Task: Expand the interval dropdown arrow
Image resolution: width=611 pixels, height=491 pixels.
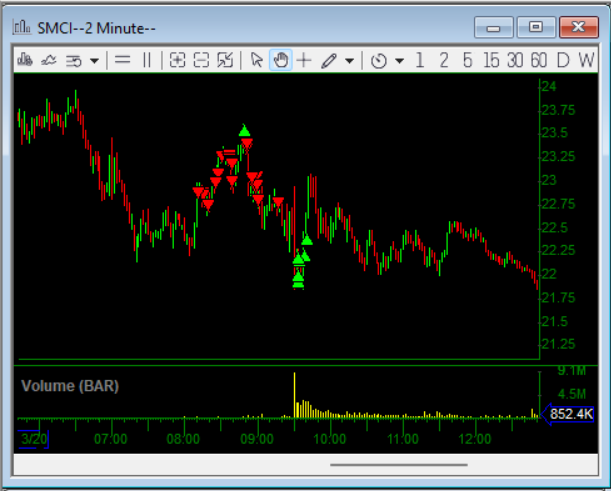Action: coord(399,61)
